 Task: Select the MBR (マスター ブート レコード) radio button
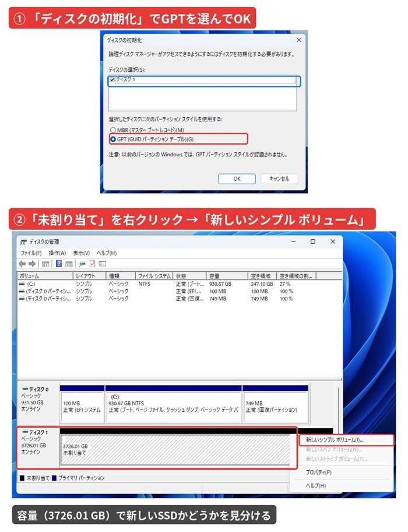pos(113,130)
